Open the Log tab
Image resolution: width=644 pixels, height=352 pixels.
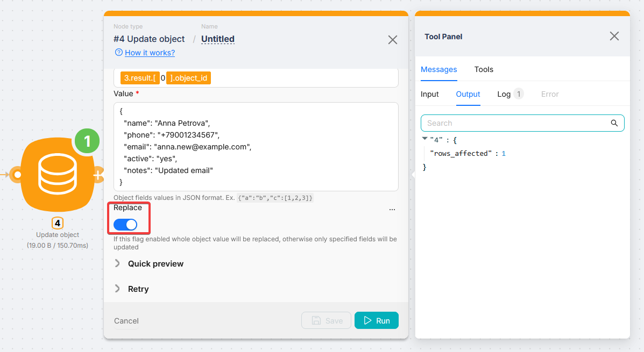504,94
